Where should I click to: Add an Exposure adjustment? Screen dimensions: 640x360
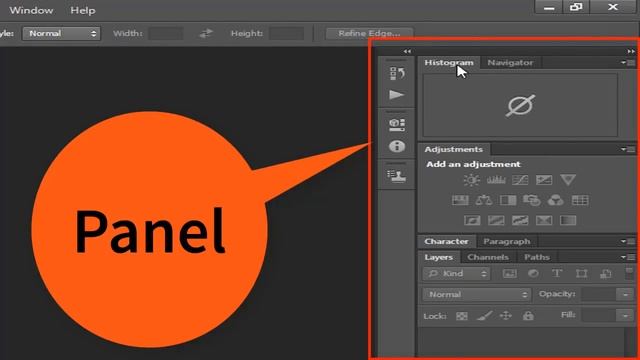coord(544,180)
